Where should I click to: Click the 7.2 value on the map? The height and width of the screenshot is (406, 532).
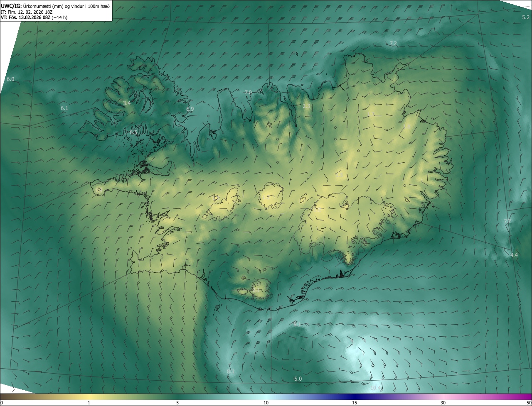(393, 44)
